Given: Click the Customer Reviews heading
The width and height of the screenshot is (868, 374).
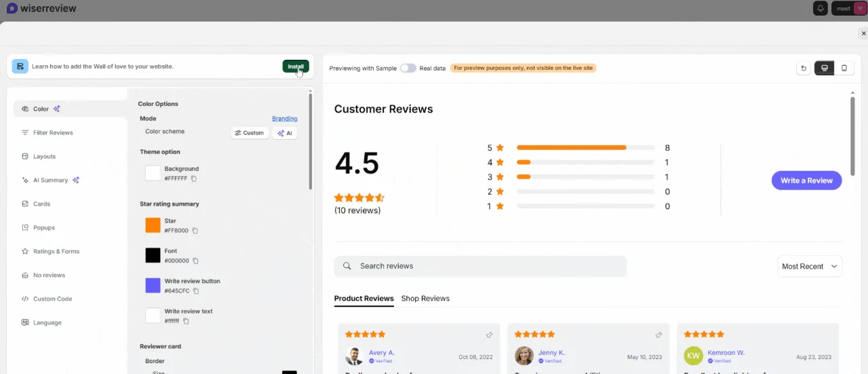Looking at the screenshot, I should pyautogui.click(x=383, y=109).
